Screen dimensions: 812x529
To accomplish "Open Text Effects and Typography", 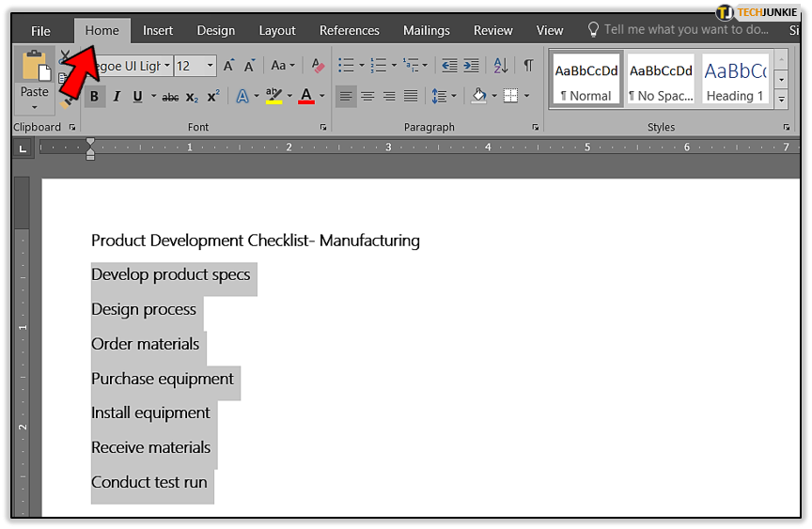I will click(242, 96).
